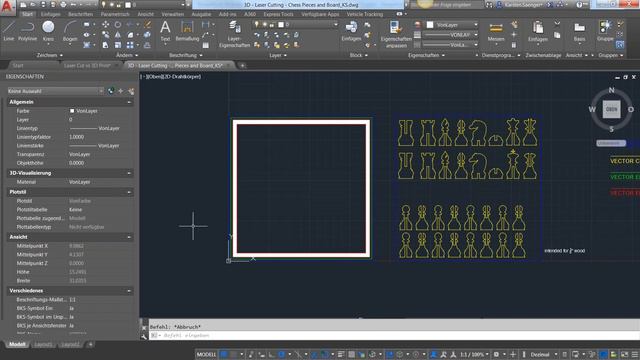Toggle MODELL space button in status bar
Screen dimensions: 640x360
tap(206, 354)
